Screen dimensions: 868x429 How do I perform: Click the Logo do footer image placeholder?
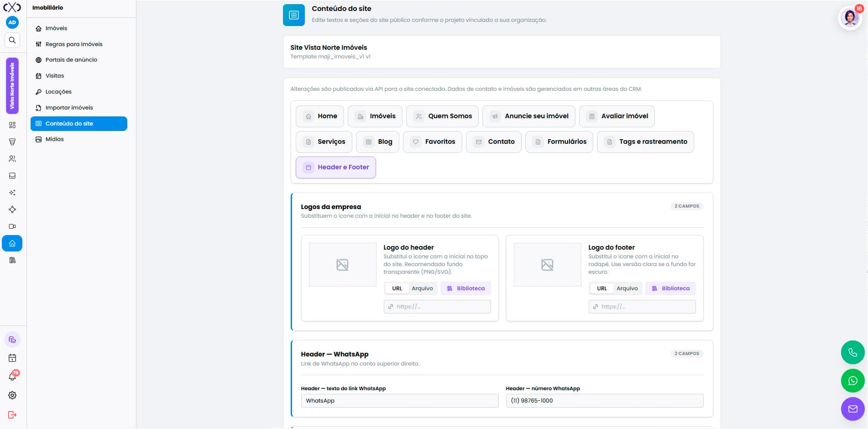tap(547, 265)
